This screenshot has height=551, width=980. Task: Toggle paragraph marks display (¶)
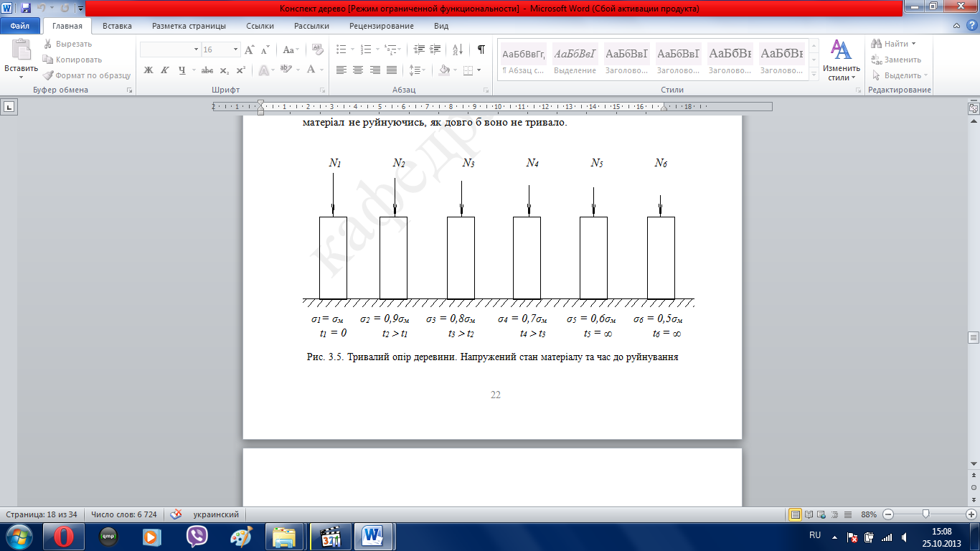point(481,50)
